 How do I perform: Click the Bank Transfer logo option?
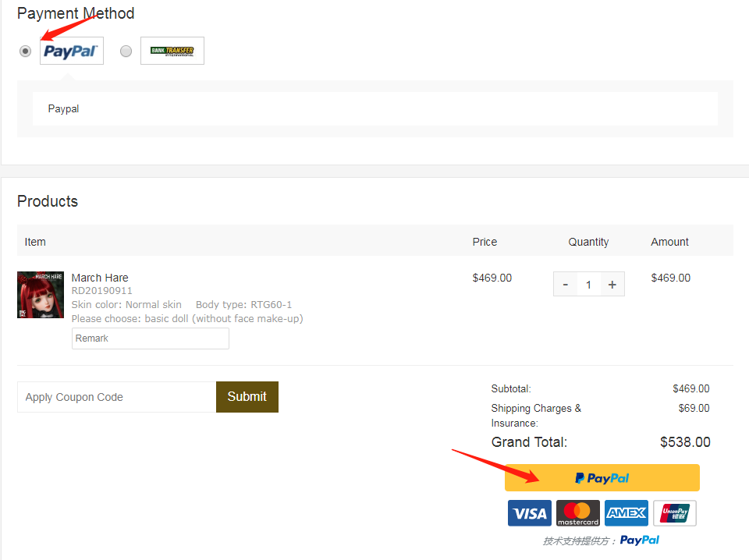tap(172, 51)
